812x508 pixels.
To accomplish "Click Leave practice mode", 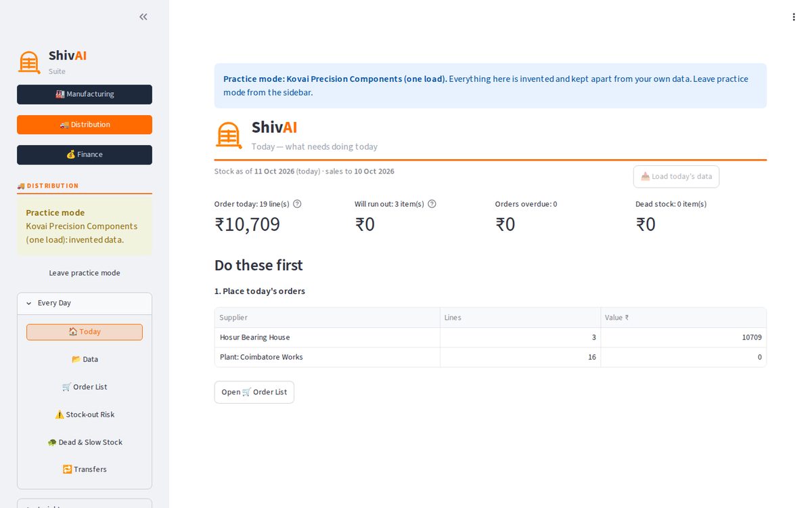I will [85, 273].
